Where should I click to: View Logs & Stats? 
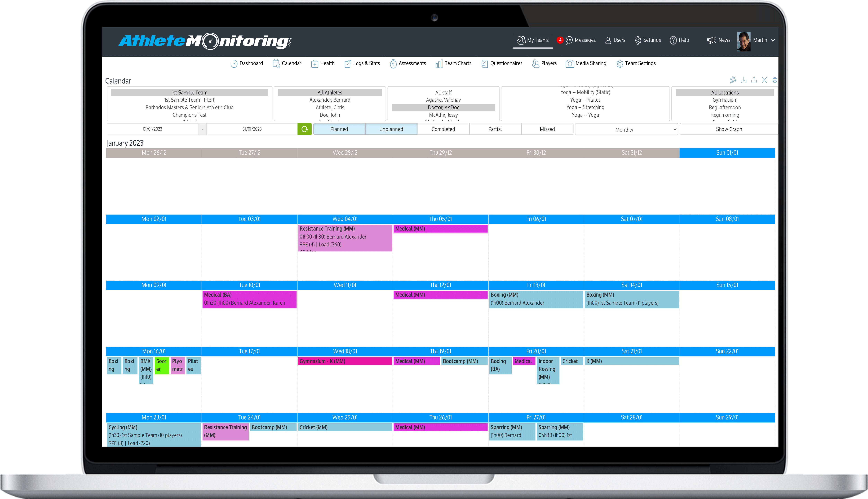pyautogui.click(x=362, y=63)
